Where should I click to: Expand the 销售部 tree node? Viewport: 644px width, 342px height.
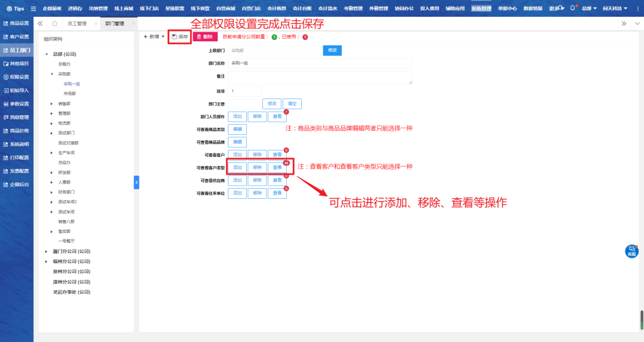pyautogui.click(x=52, y=103)
